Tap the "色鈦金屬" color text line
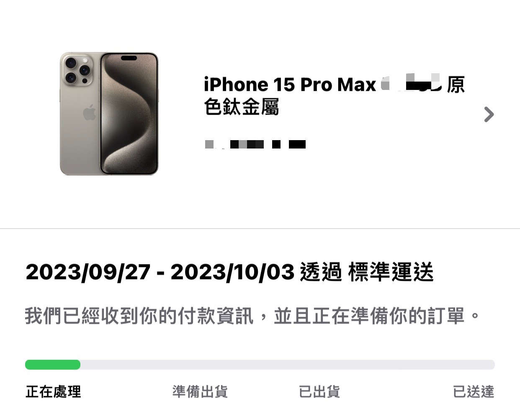 click(242, 107)
